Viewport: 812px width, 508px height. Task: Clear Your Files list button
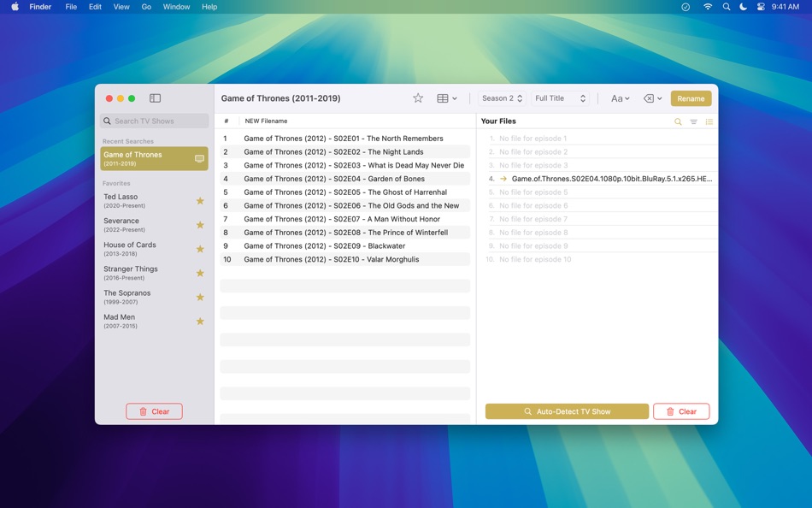coord(681,411)
